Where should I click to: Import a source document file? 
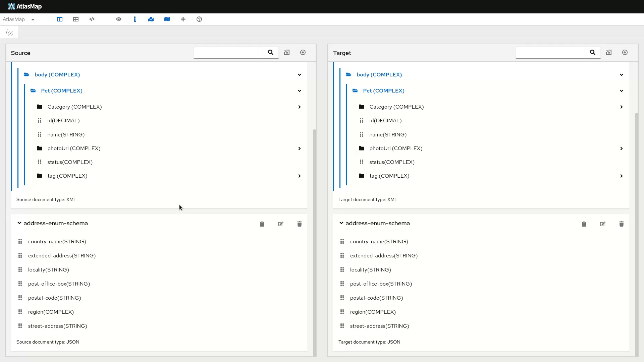[x=287, y=53]
